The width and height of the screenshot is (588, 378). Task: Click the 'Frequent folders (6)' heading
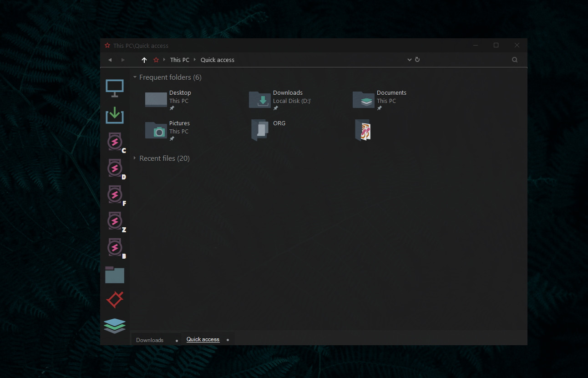coord(170,77)
